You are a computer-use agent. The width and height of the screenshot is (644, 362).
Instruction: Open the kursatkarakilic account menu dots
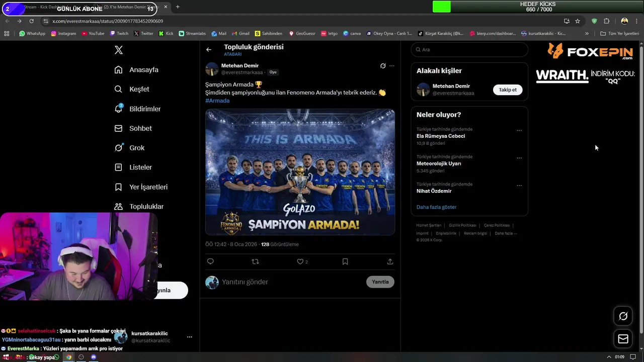[189, 337]
